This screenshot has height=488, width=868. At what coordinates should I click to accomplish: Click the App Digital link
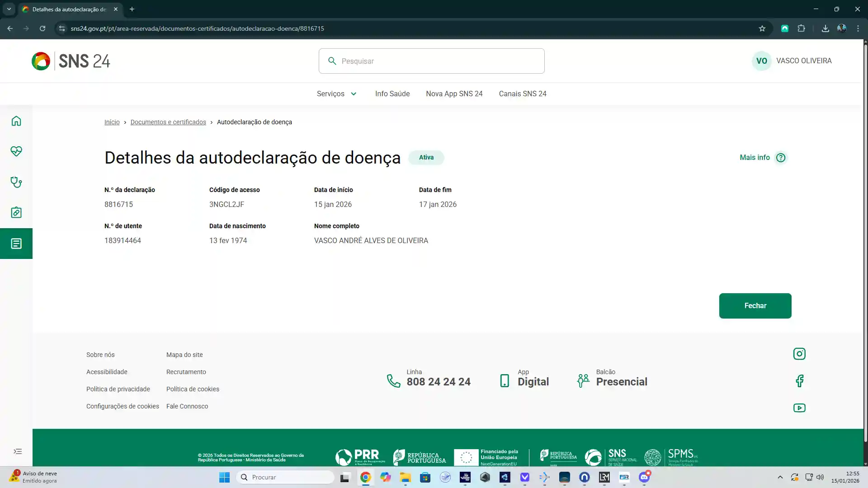(x=524, y=379)
